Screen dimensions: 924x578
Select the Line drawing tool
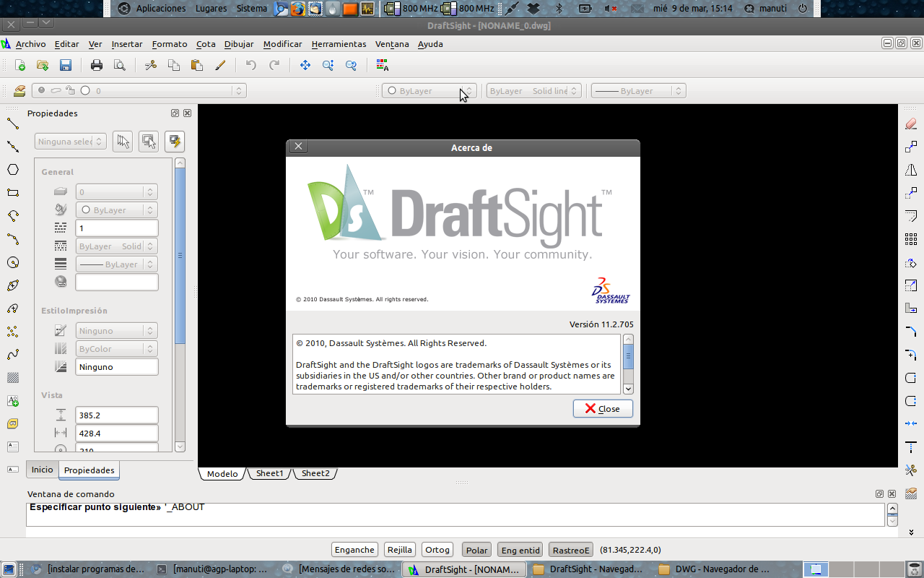[12, 124]
